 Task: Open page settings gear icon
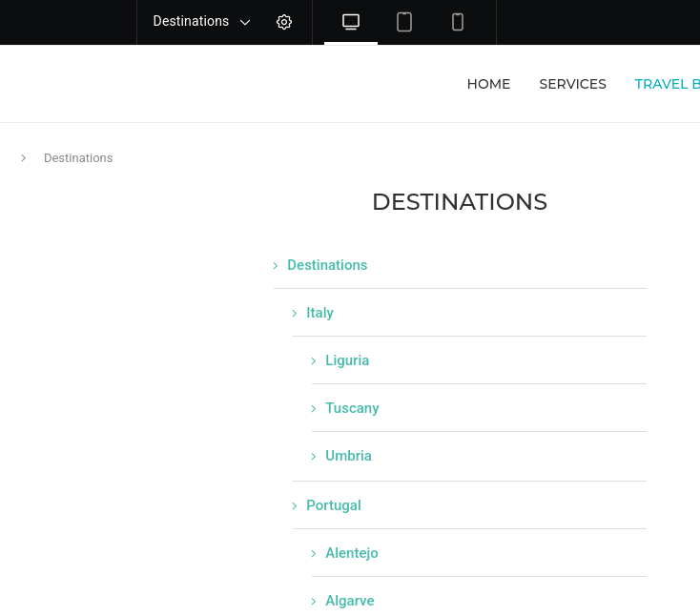tap(284, 22)
